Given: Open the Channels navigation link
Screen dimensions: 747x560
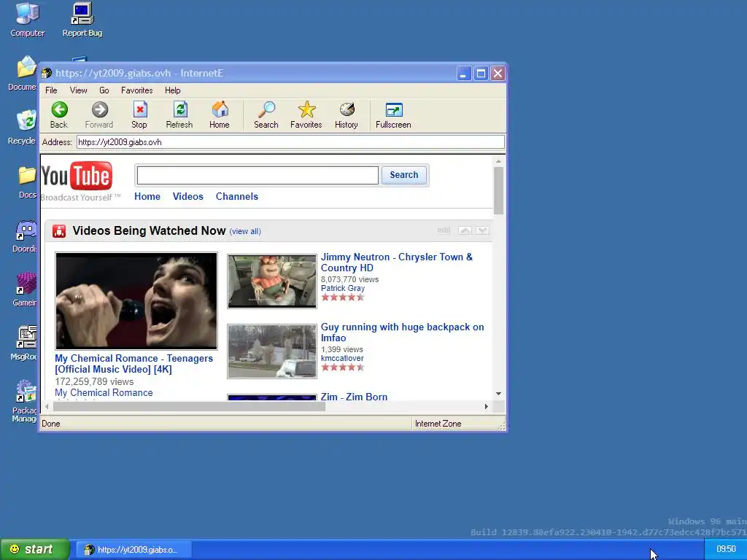Looking at the screenshot, I should pyautogui.click(x=237, y=197).
